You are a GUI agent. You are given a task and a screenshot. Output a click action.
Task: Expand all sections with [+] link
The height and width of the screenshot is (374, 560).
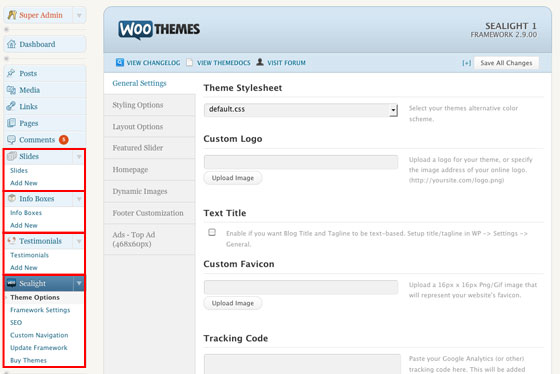[x=466, y=63]
